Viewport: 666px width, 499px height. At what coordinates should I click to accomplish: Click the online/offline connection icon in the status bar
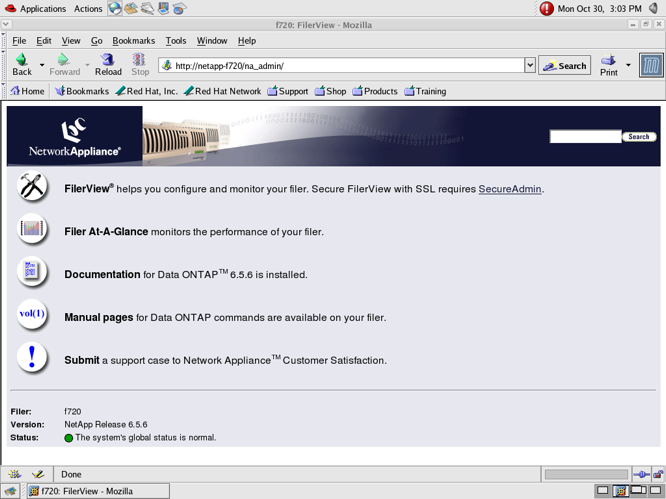coord(641,474)
